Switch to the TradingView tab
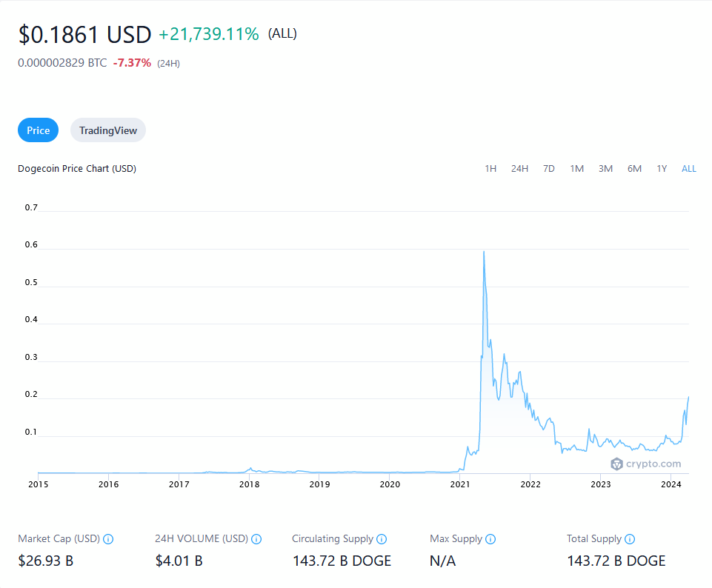The height and width of the screenshot is (588, 712). pos(108,130)
